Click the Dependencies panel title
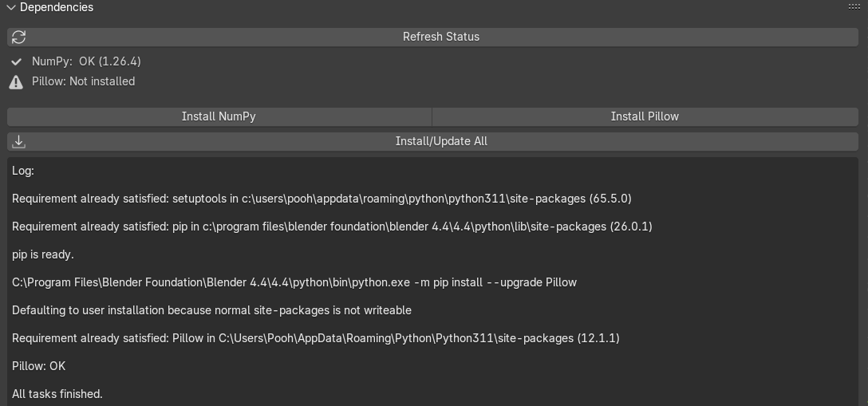This screenshot has width=868, height=406. tap(56, 7)
